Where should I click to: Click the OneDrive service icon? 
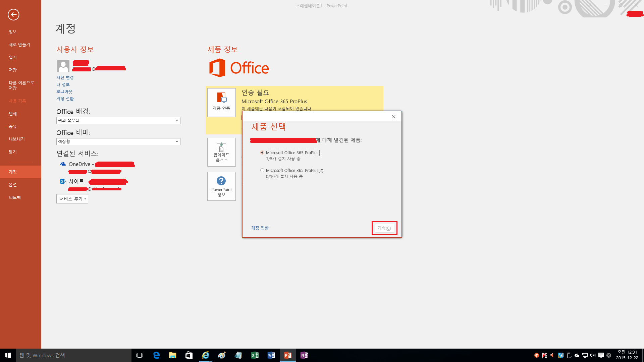pyautogui.click(x=62, y=164)
